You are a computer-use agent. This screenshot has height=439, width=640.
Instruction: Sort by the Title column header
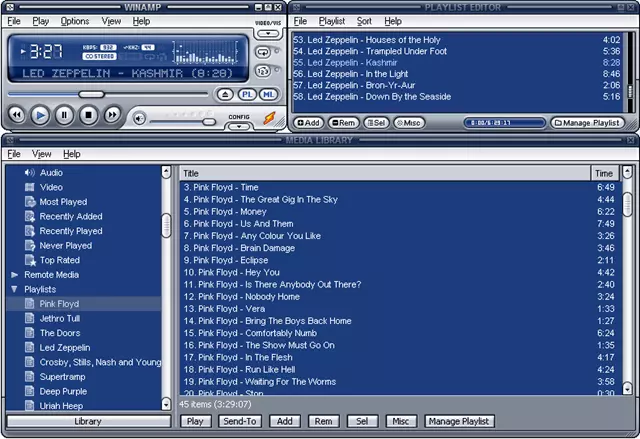(x=385, y=173)
